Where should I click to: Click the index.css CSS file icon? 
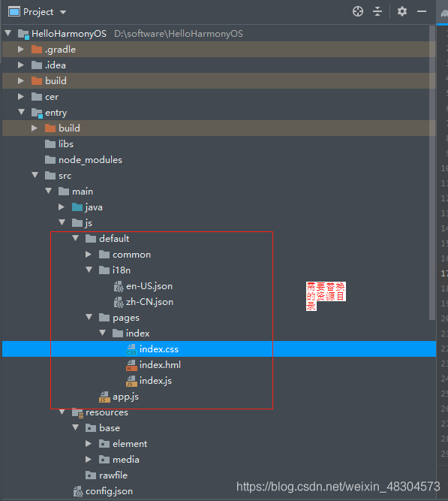pyautogui.click(x=131, y=349)
